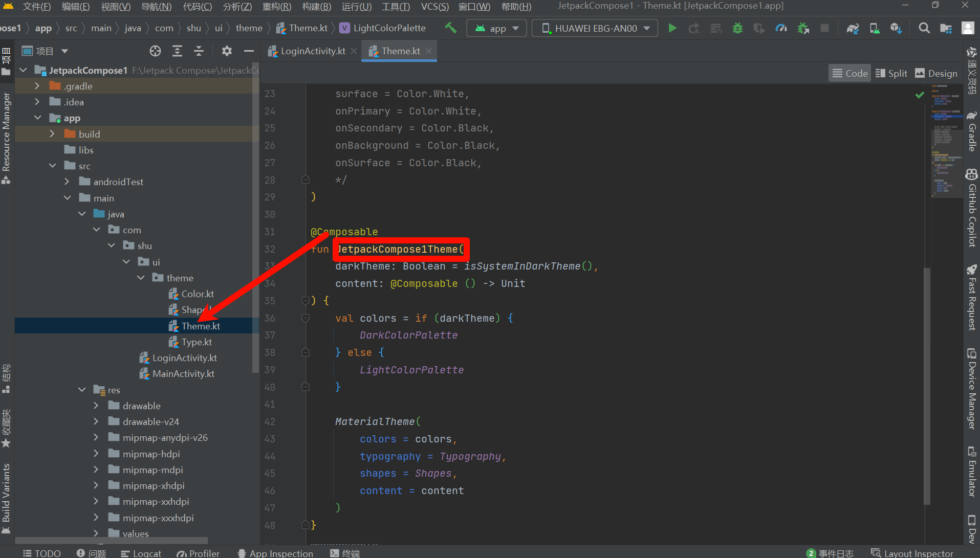Open the VCS(S) menu
This screenshot has width=980, height=558.
[434, 6]
